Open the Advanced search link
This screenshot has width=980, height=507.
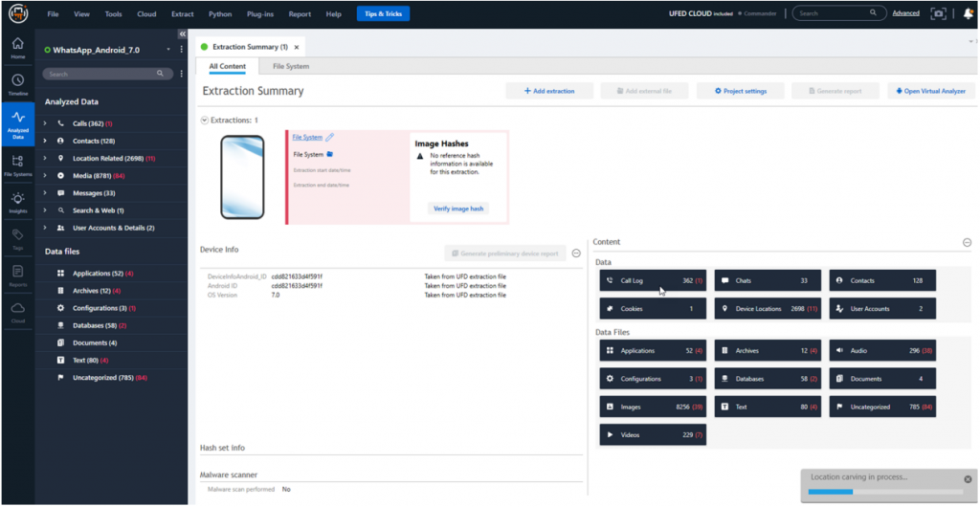(905, 13)
